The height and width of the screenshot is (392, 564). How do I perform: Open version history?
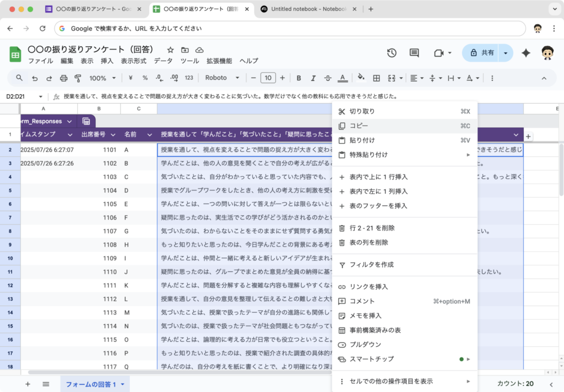point(392,53)
